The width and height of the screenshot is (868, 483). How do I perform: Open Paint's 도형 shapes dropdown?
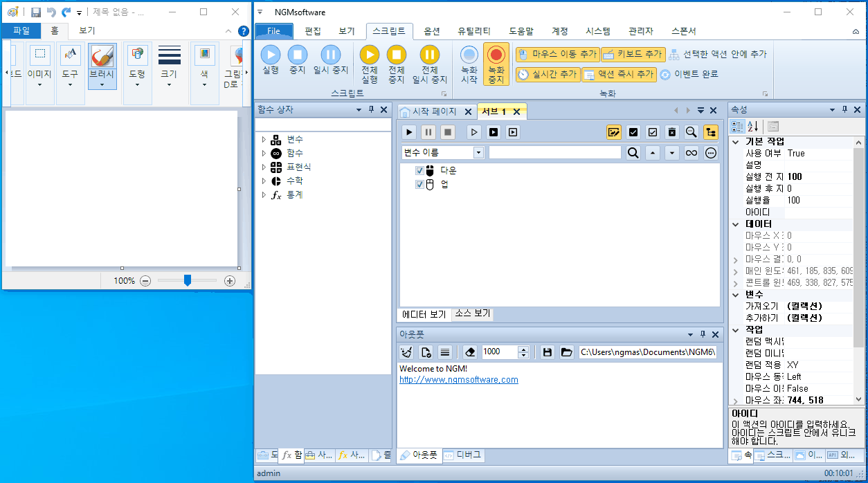click(137, 85)
